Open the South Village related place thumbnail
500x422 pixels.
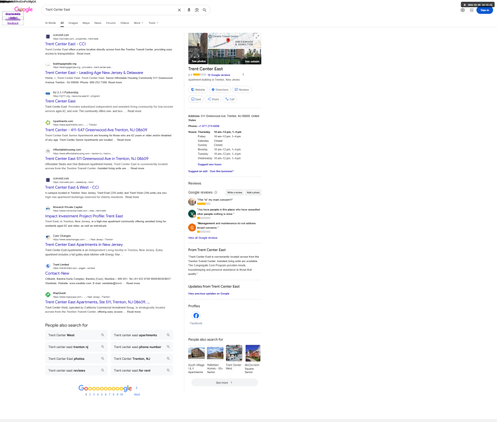click(196, 353)
